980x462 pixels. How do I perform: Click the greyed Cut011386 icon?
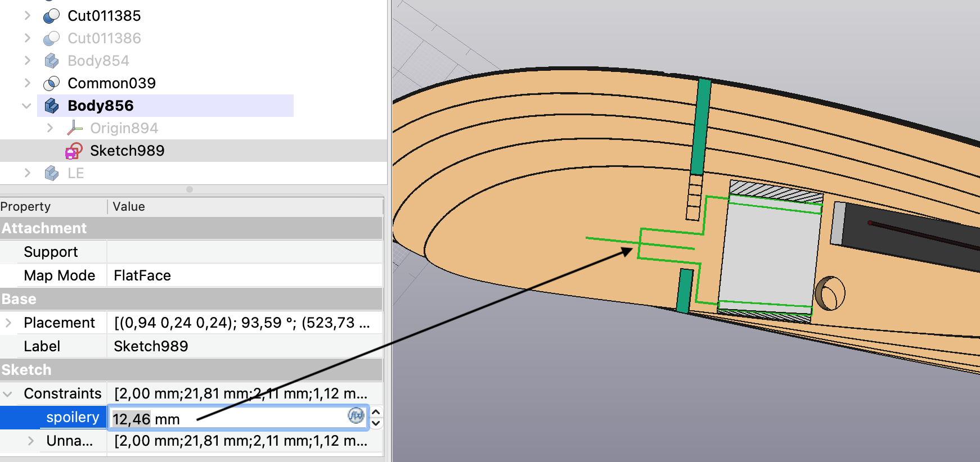pos(51,39)
